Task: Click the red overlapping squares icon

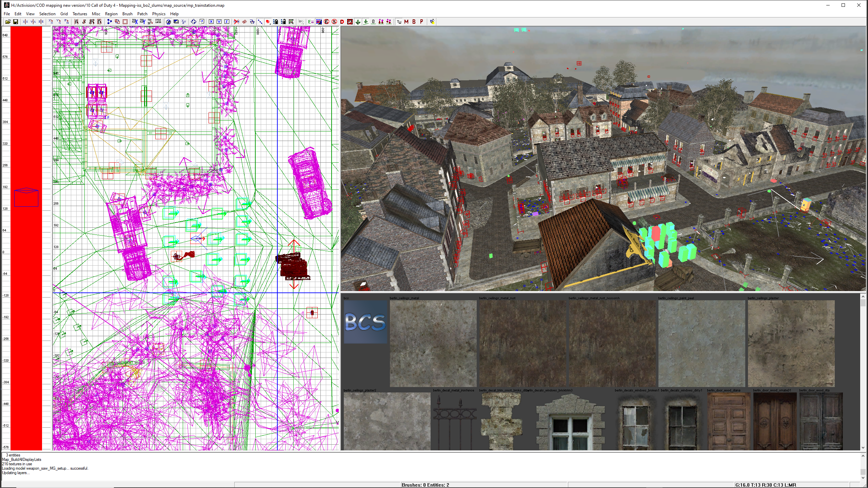Action: (117, 22)
